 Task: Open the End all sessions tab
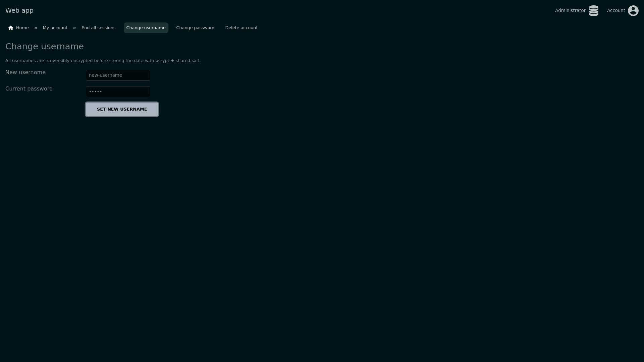coord(98,28)
